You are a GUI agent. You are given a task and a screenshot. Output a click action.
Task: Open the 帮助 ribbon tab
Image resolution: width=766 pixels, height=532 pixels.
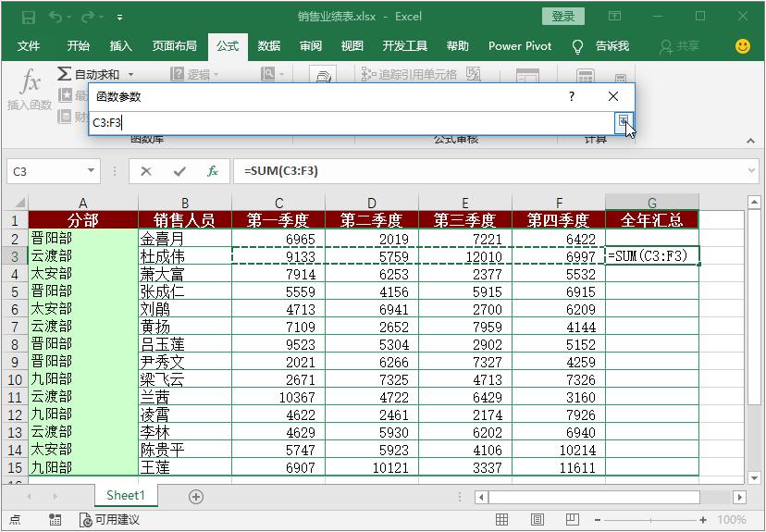(458, 46)
